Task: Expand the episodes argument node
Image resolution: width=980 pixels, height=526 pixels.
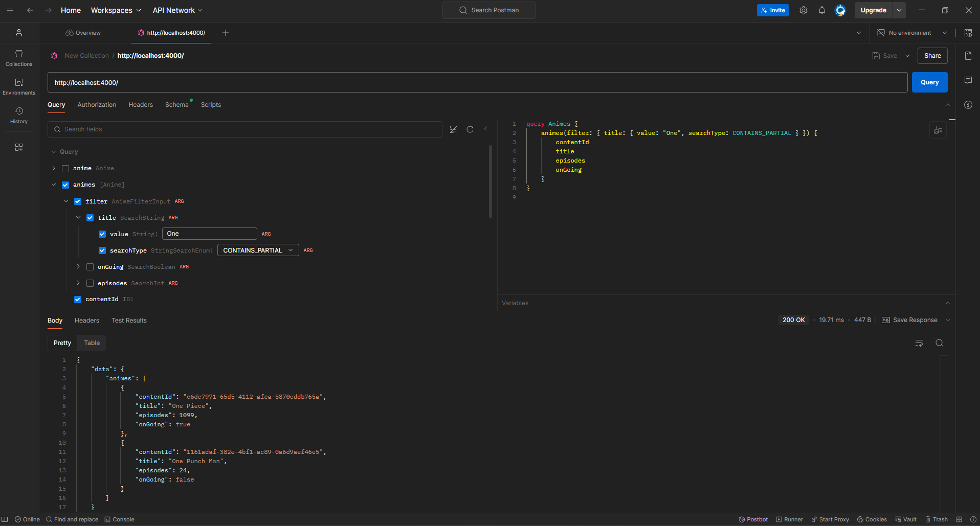Action: coord(78,283)
